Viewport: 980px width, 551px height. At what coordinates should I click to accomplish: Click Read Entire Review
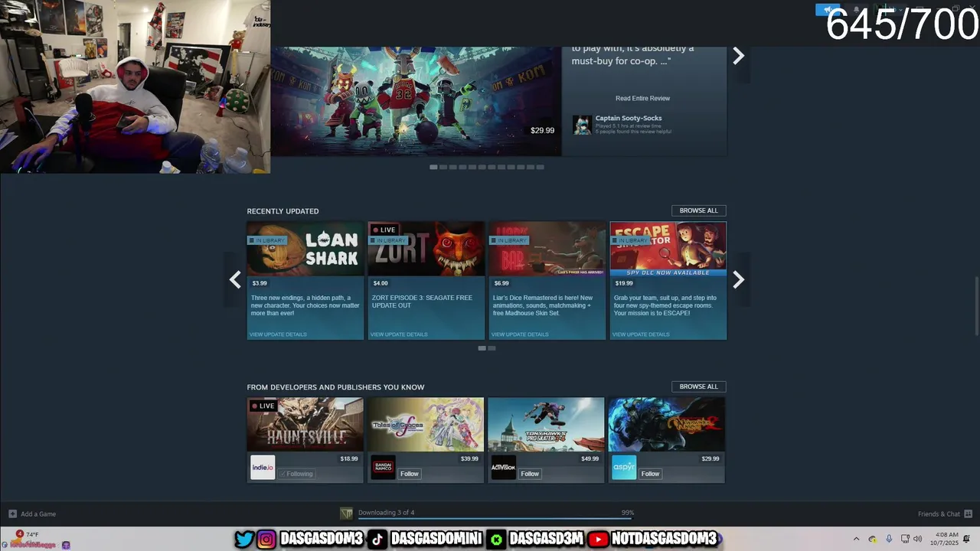tap(642, 98)
